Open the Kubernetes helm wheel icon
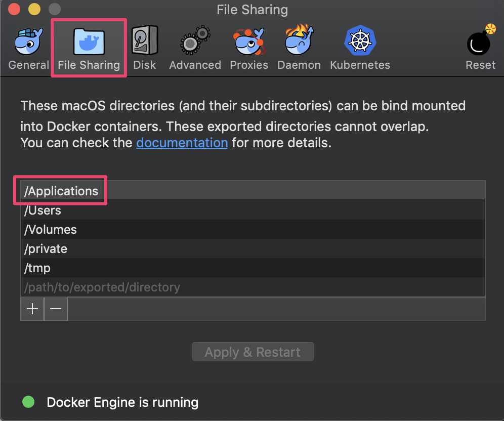Image resolution: width=504 pixels, height=421 pixels. (360, 43)
